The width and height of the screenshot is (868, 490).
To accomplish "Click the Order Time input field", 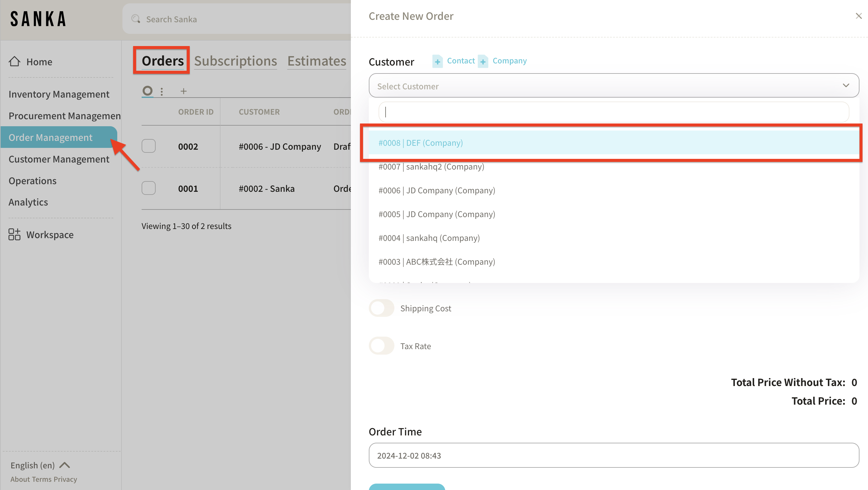I will tap(613, 455).
